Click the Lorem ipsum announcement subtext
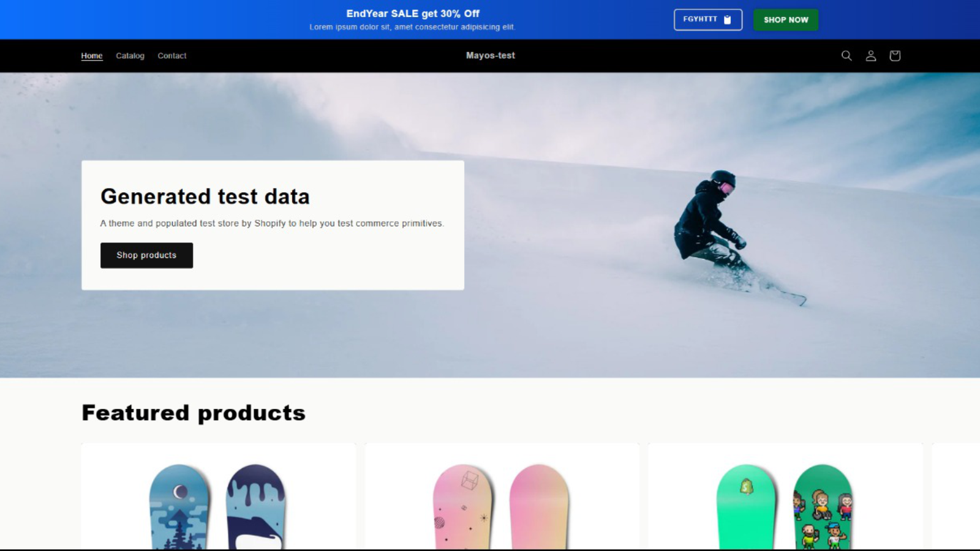Screen dimensions: 980x551 [412, 27]
